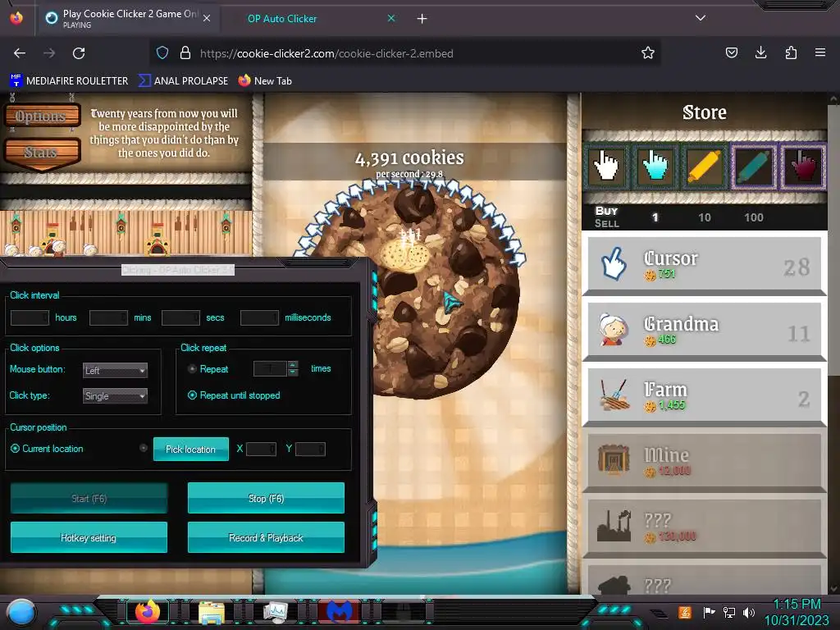840x630 pixels.
Task: Stop the auto clicker with Stop (F6)
Action: pyautogui.click(x=267, y=498)
